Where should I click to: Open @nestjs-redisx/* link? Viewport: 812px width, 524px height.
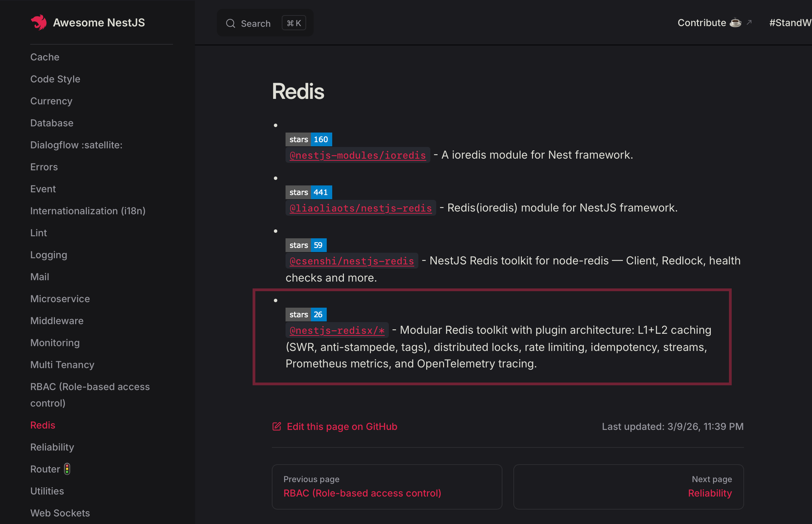pos(337,330)
